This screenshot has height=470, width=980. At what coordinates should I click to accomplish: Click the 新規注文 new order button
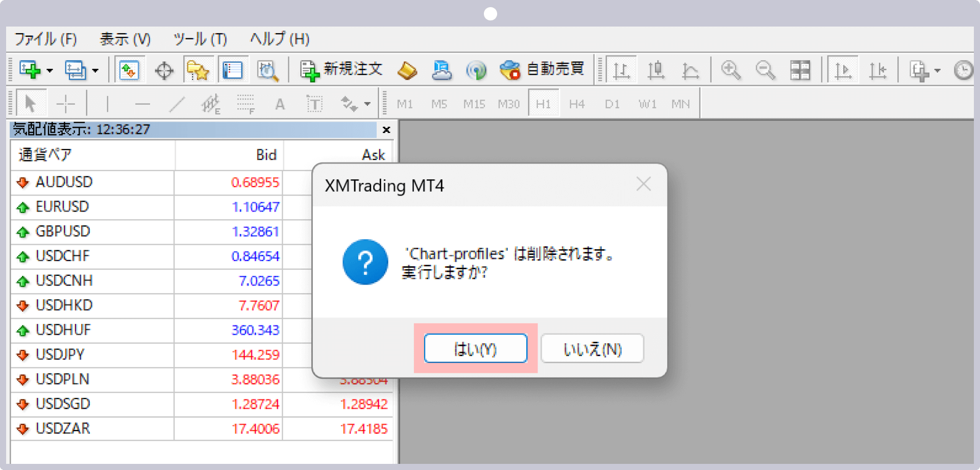pyautogui.click(x=341, y=69)
